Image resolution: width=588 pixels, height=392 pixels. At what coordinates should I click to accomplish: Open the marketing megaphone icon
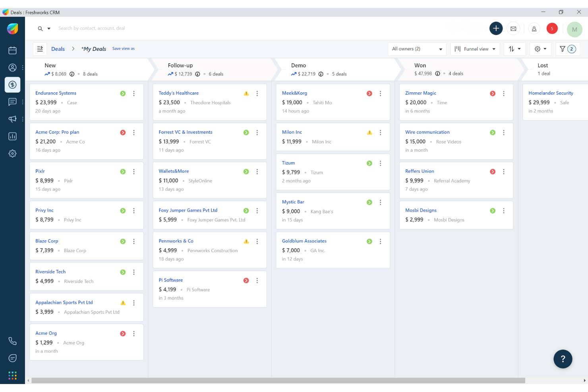point(12,119)
